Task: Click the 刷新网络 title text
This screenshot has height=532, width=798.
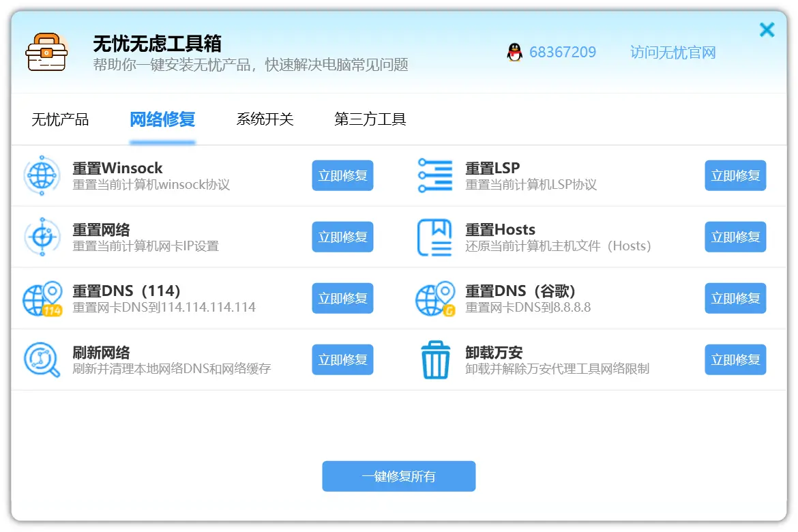Action: [101, 353]
